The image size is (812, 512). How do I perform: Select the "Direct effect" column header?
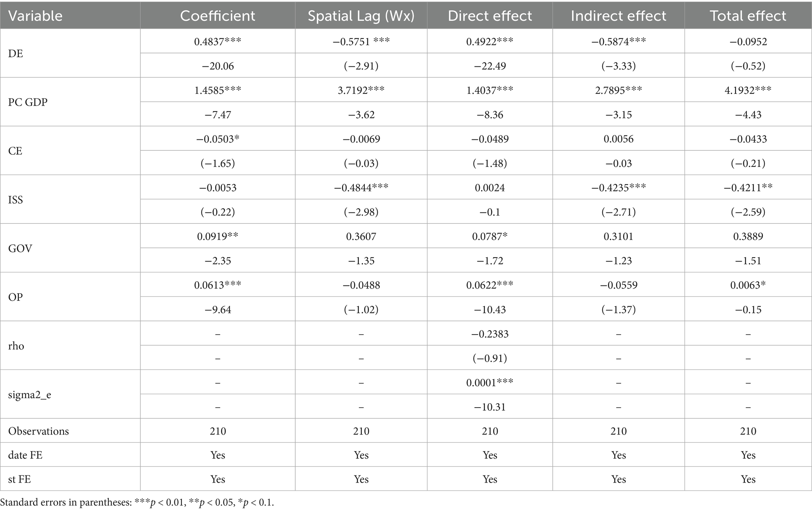click(x=490, y=16)
